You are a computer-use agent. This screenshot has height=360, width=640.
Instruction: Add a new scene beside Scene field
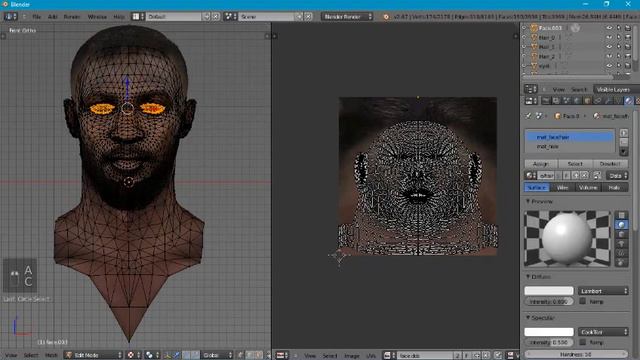click(299, 16)
